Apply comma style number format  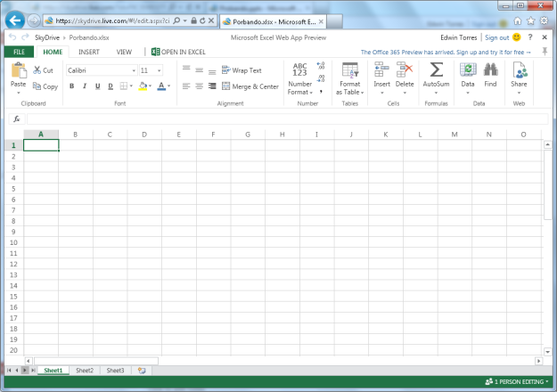[x=321, y=92]
